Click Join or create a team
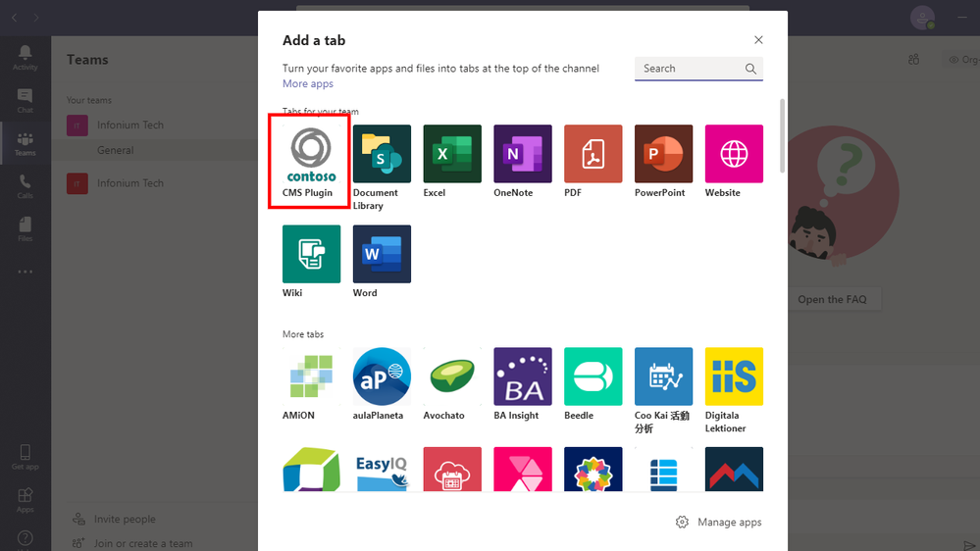This screenshot has width=980, height=551. pos(131,543)
